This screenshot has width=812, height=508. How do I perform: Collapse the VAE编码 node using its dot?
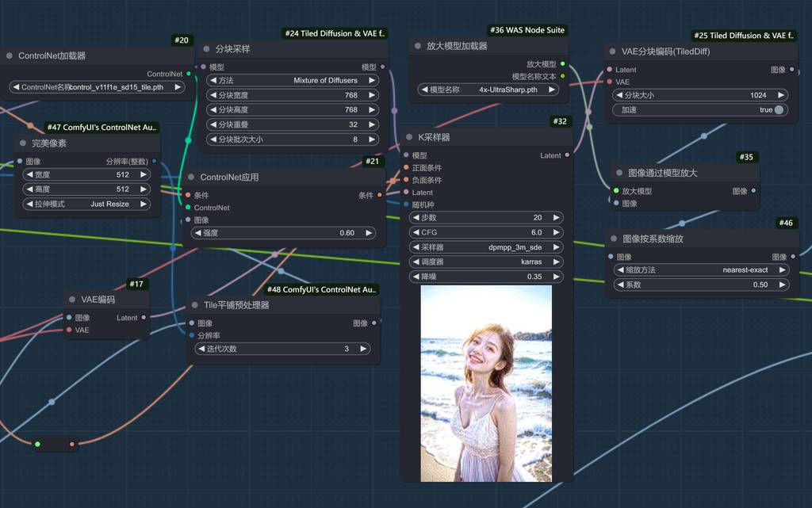tap(71, 300)
